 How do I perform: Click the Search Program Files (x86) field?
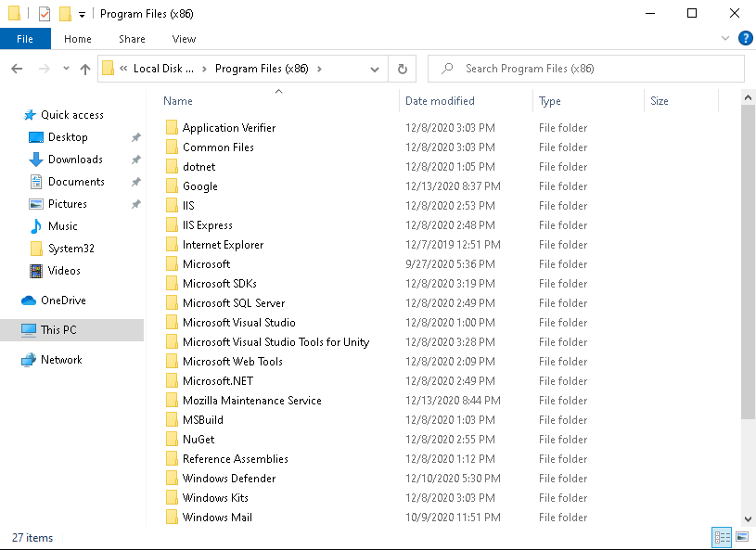(x=586, y=69)
